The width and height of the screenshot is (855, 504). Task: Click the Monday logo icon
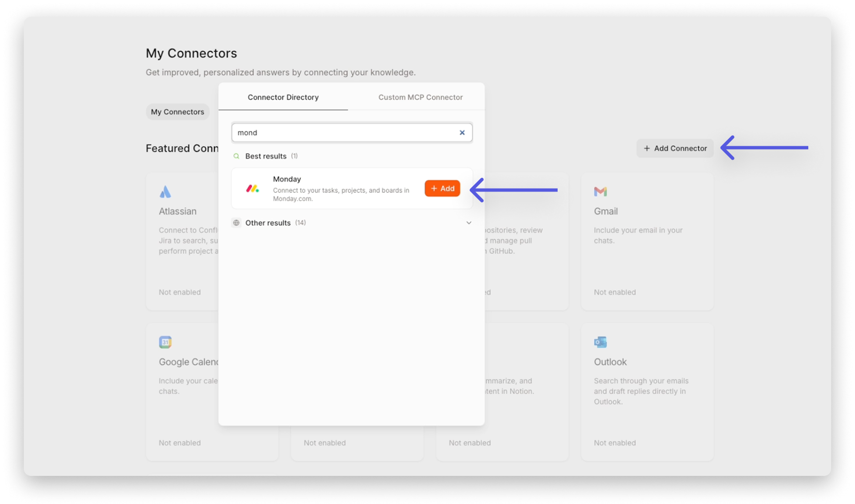click(x=253, y=189)
